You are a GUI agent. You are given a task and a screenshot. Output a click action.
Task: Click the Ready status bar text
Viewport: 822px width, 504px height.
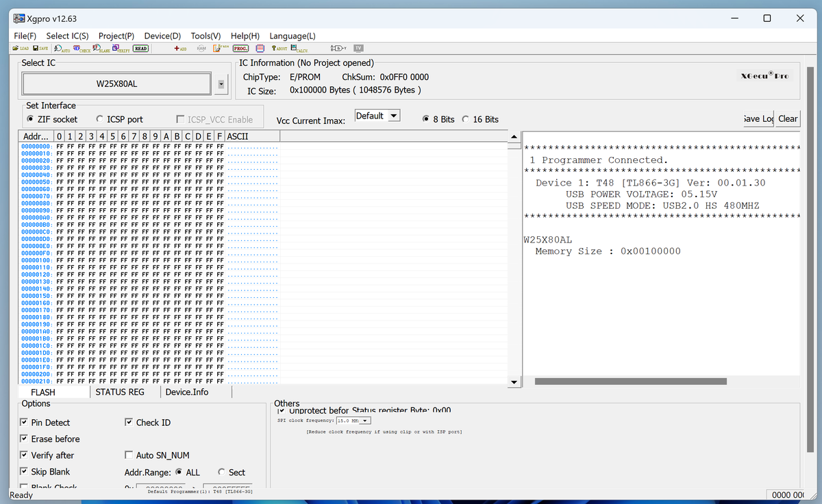(21, 495)
